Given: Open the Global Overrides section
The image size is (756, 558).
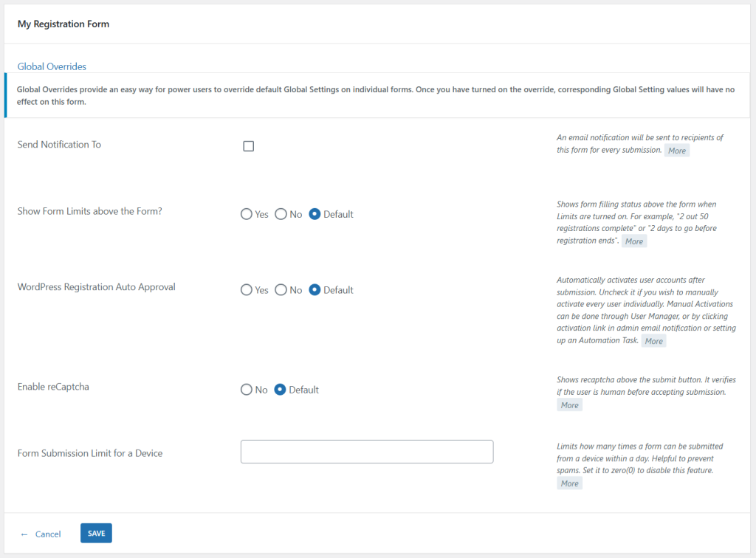Looking at the screenshot, I should (52, 66).
